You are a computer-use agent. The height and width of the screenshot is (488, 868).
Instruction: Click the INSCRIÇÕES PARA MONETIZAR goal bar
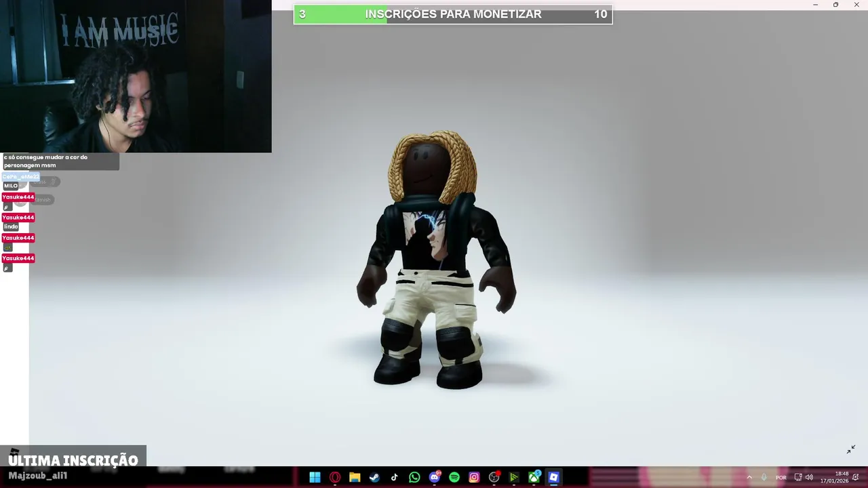[453, 14]
